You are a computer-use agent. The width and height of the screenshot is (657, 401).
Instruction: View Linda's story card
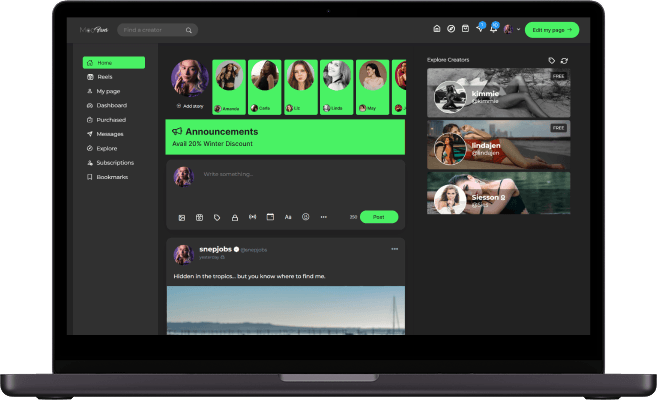pos(336,87)
